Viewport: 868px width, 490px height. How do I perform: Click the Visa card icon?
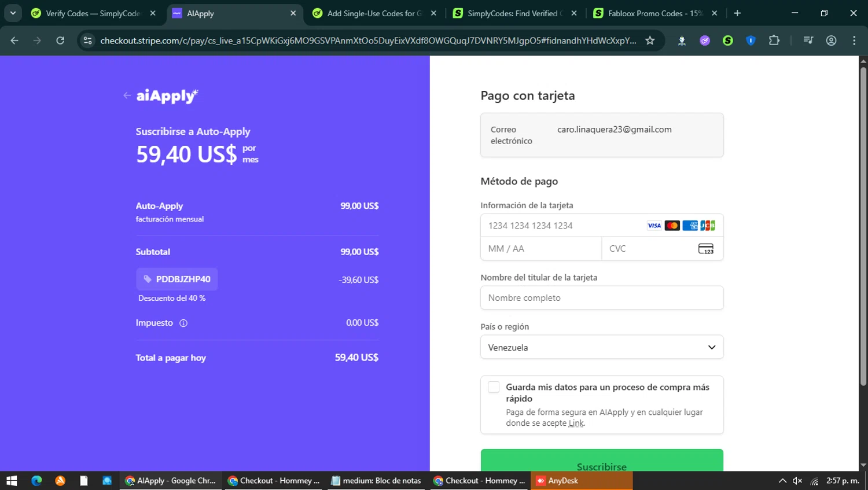click(x=654, y=226)
